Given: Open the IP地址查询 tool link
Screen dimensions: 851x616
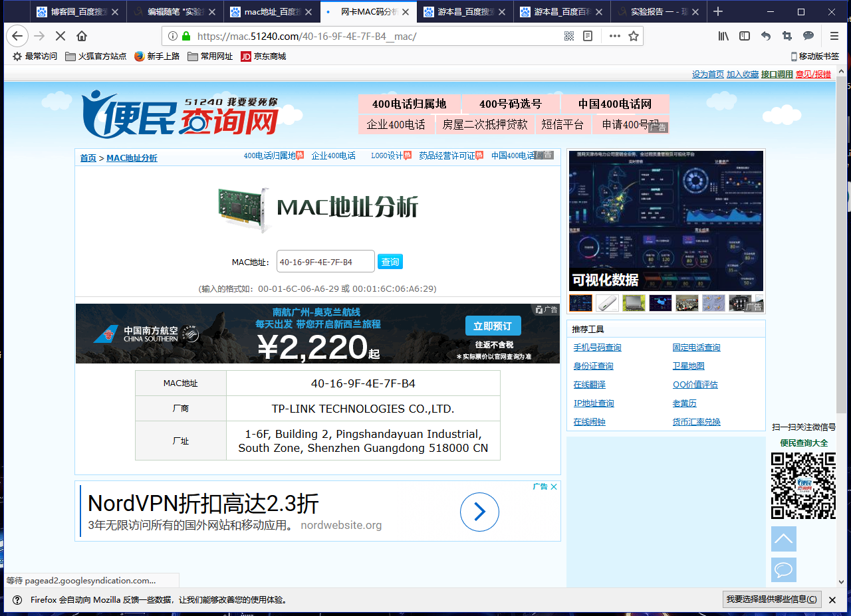Looking at the screenshot, I should click(594, 403).
